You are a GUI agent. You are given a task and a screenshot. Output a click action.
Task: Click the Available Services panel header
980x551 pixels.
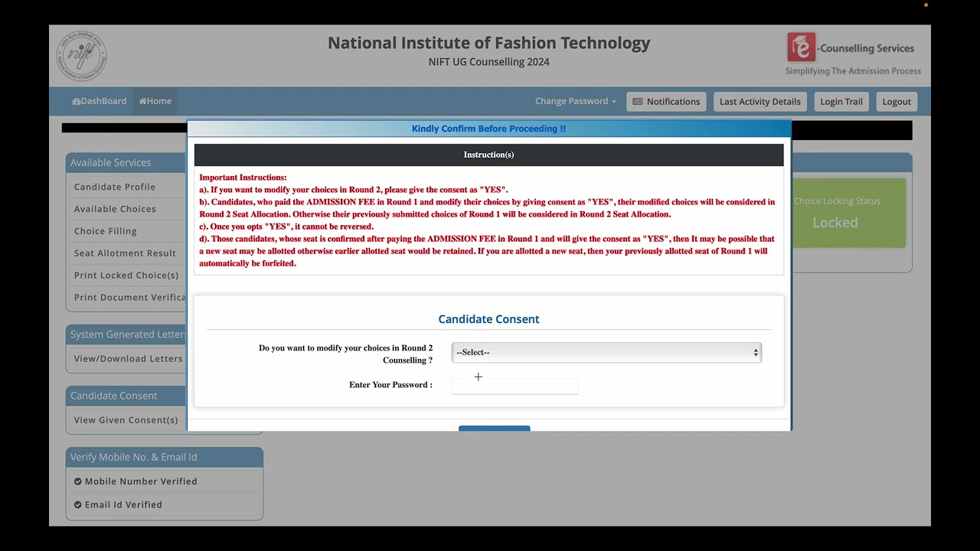tap(126, 162)
